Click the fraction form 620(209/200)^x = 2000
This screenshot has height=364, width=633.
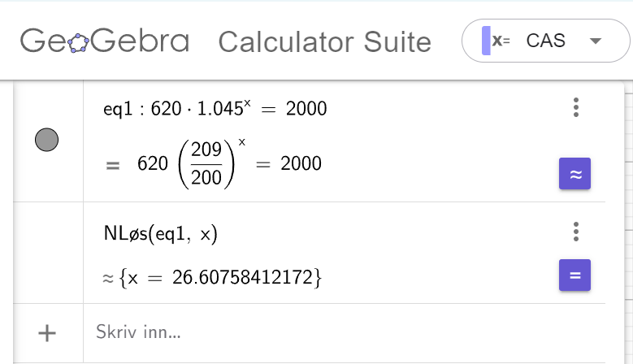(x=229, y=164)
